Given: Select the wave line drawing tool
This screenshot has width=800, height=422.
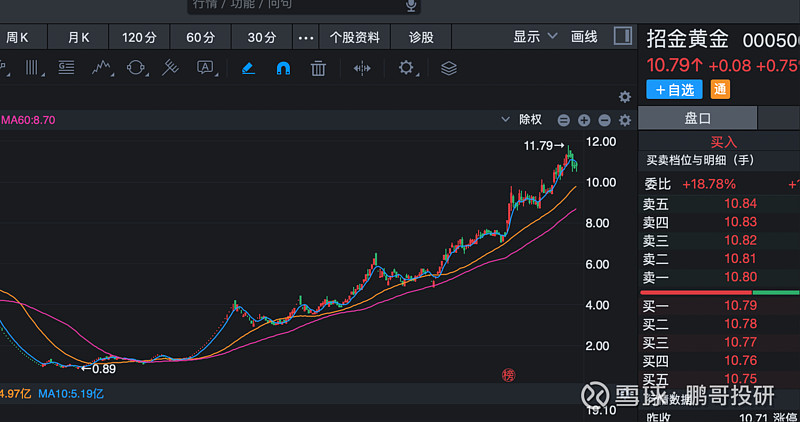Looking at the screenshot, I should 101,68.
